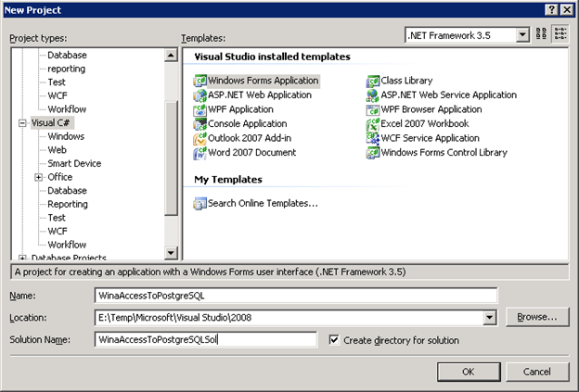Click the project types scrollbar thumb
This screenshot has width=579, height=392.
pyautogui.click(x=171, y=158)
